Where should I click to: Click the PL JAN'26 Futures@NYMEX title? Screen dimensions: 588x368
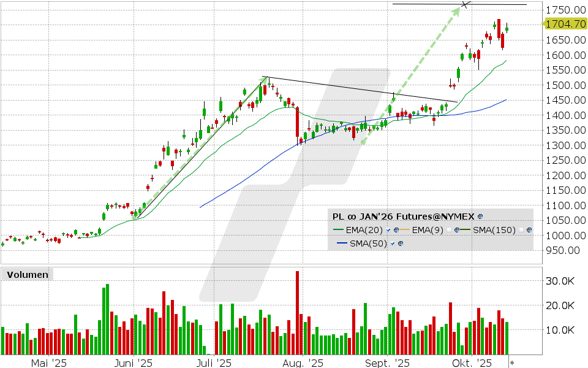click(x=403, y=217)
